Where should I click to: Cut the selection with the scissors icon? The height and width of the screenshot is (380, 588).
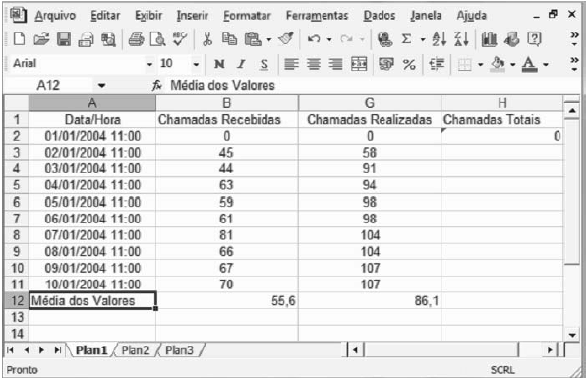pos(207,39)
